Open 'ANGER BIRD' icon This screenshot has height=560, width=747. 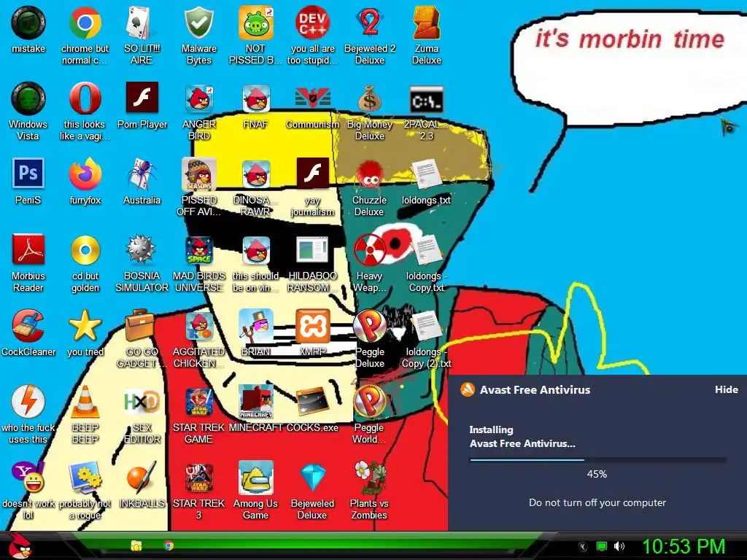[198, 98]
